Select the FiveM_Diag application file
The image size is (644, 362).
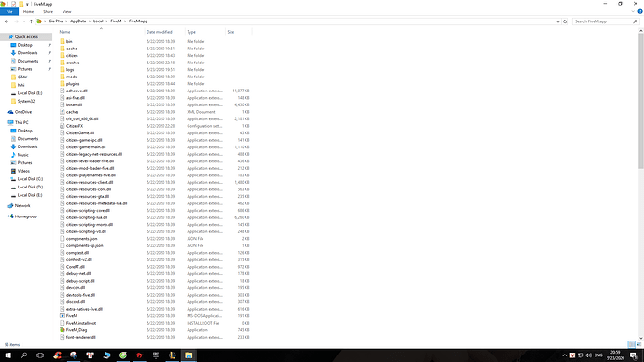coord(77,330)
